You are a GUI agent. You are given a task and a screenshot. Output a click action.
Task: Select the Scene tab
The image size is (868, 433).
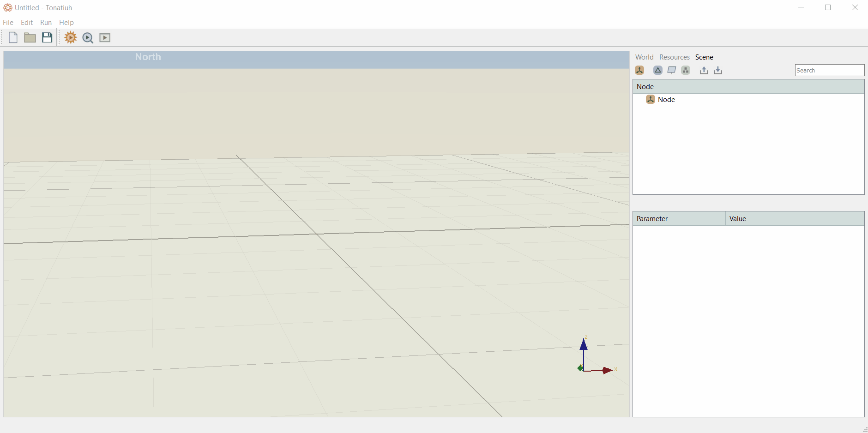(704, 57)
